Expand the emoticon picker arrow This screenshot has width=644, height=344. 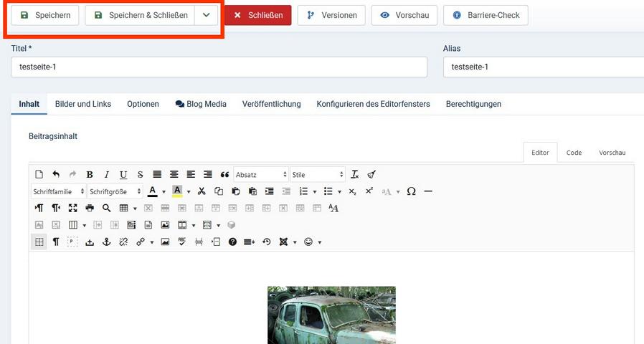pos(320,242)
